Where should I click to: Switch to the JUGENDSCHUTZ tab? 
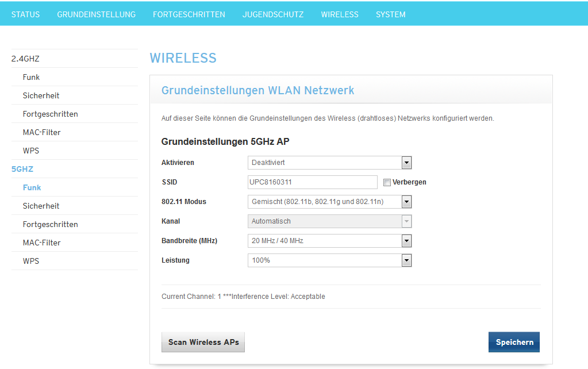tap(272, 14)
